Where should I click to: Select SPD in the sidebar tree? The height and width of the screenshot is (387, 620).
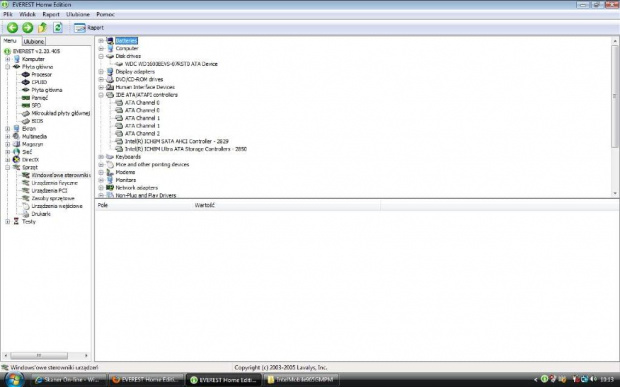36,106
